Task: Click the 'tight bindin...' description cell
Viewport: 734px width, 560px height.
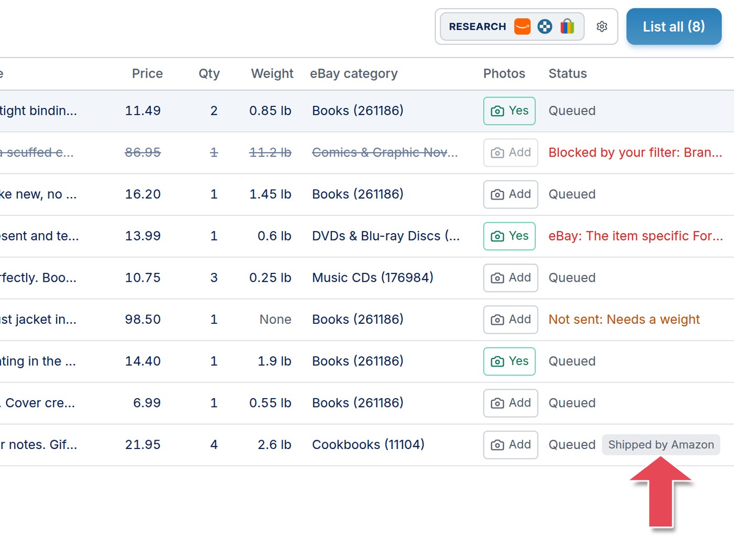Action: pos(38,111)
